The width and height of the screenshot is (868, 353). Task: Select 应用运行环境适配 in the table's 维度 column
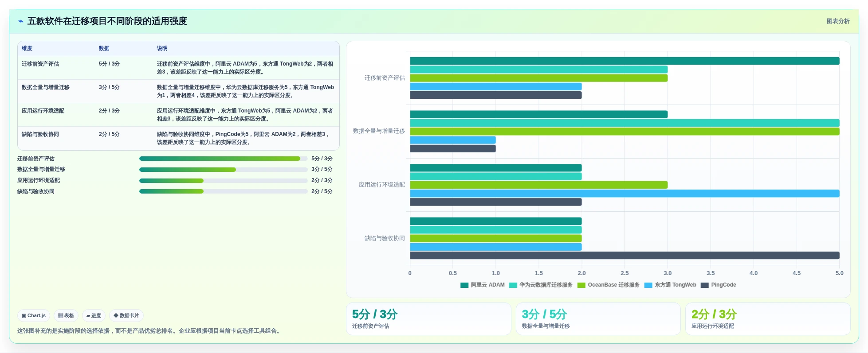43,111
